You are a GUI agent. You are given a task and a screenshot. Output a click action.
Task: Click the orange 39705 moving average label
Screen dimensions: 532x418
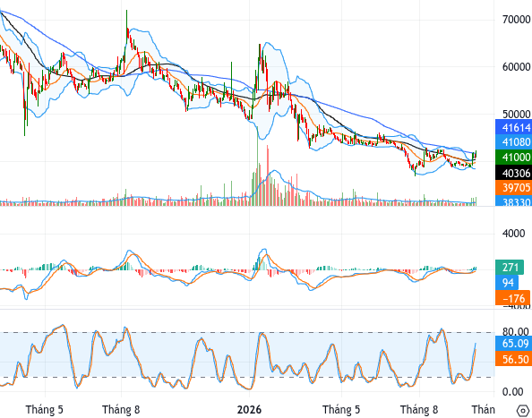[x=514, y=187]
